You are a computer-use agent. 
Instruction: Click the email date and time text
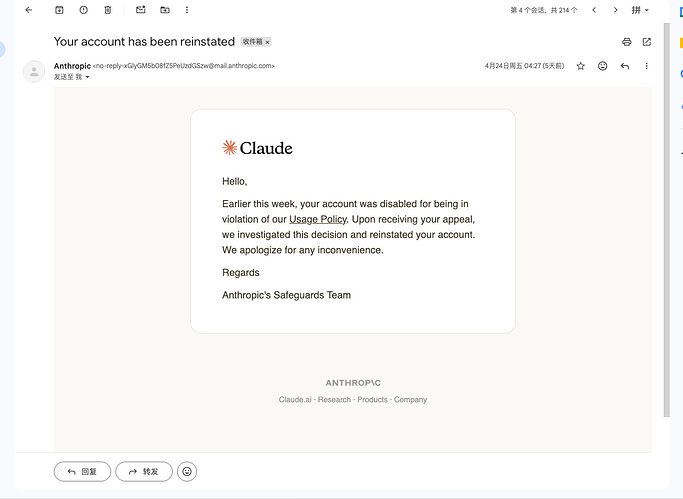tap(524, 66)
